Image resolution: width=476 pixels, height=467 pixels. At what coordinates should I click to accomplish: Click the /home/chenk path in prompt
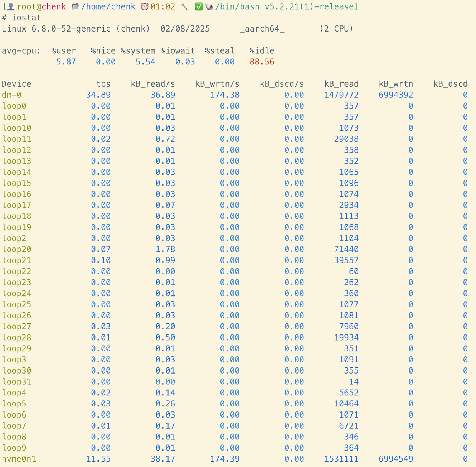tap(108, 7)
